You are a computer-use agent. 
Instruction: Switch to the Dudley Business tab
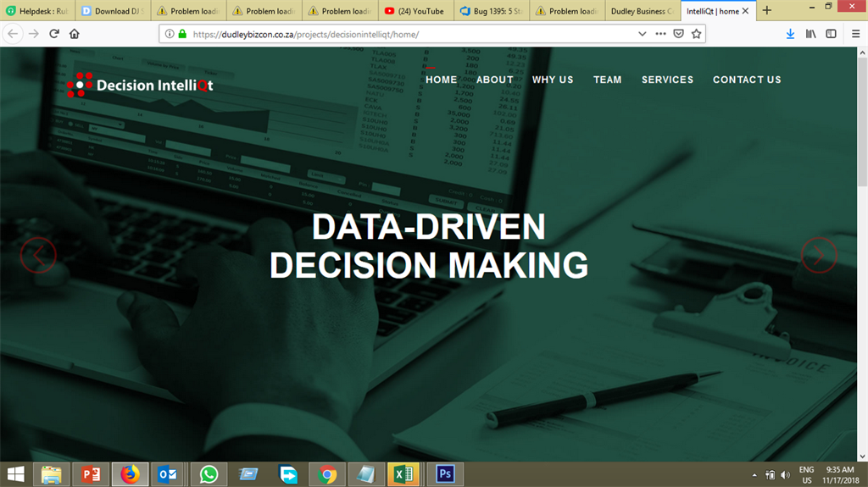tap(643, 11)
